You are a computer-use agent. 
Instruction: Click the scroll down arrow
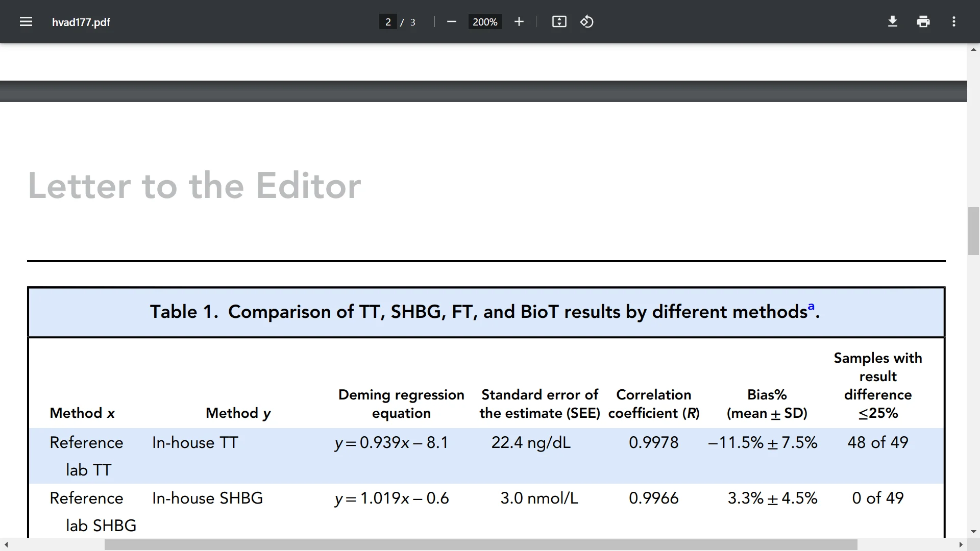coord(973,532)
